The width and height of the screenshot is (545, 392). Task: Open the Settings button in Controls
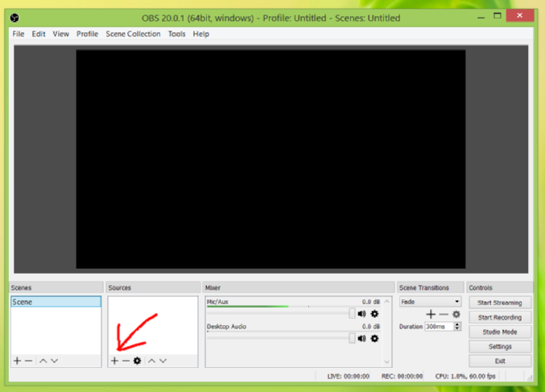click(500, 346)
